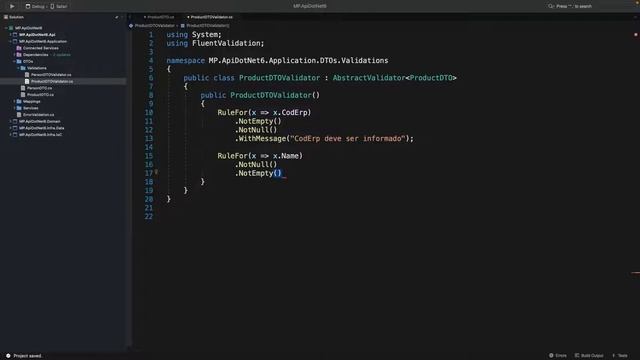Click the Mappings folder icon
Image resolution: width=640 pixels, height=360 pixels.
click(19, 101)
